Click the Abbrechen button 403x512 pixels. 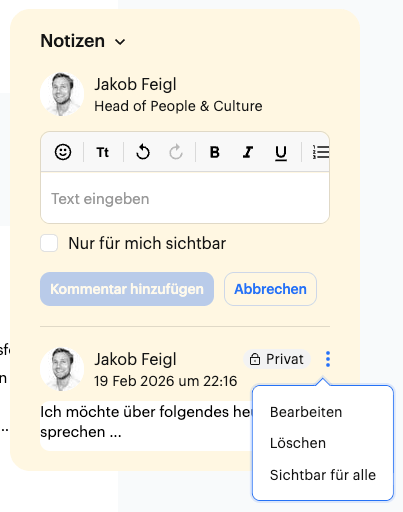[270, 289]
